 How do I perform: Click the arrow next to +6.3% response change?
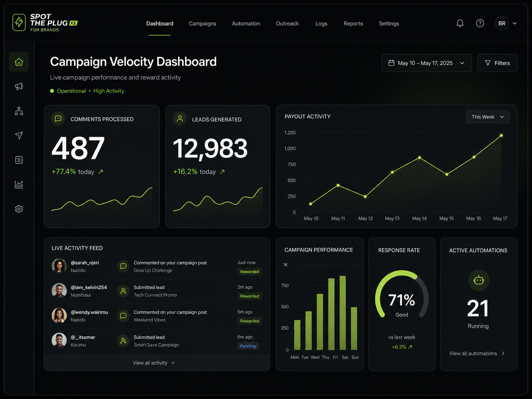pyautogui.click(x=410, y=347)
